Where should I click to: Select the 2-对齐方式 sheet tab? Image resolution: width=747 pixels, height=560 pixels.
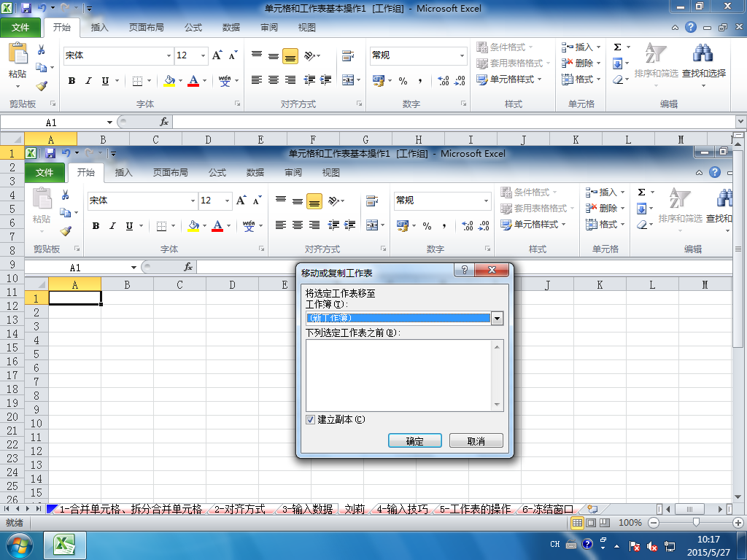[239, 509]
